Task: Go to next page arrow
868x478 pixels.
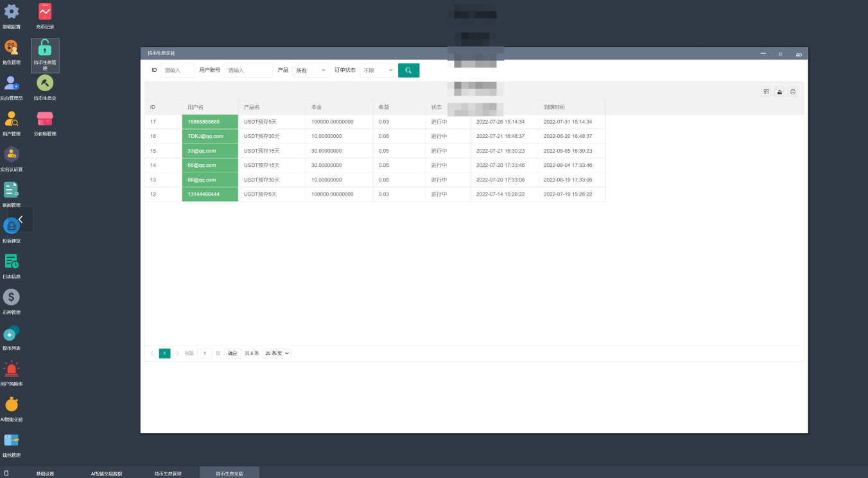Action: pos(177,354)
